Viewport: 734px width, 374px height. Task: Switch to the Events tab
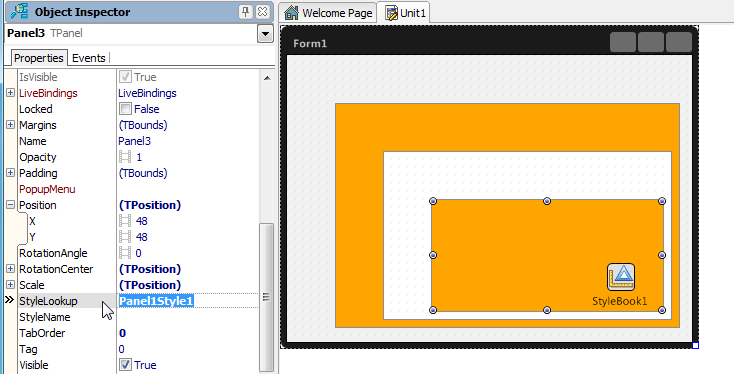(89, 58)
